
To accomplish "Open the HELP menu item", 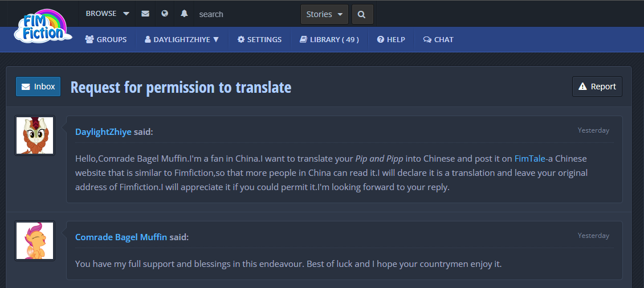I will pyautogui.click(x=390, y=40).
